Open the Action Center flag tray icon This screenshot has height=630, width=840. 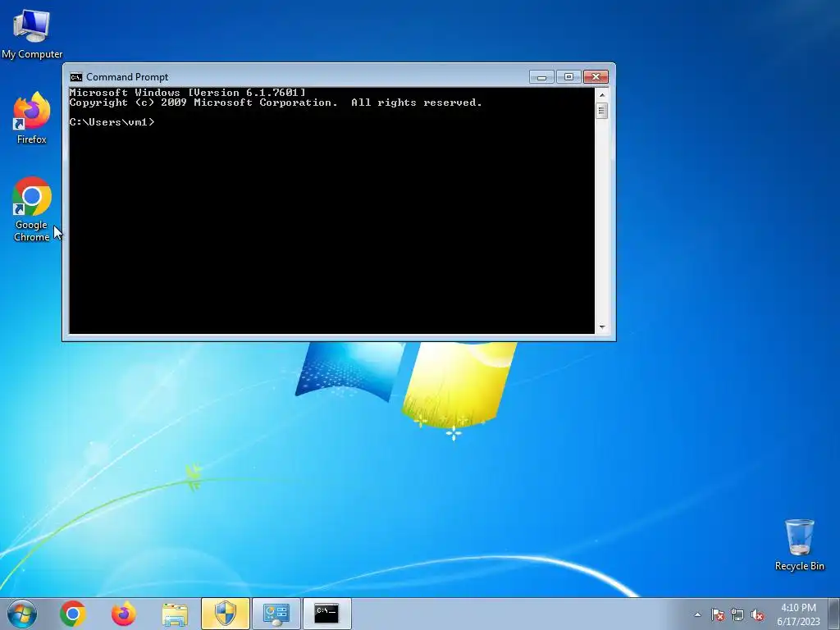pyautogui.click(x=717, y=614)
